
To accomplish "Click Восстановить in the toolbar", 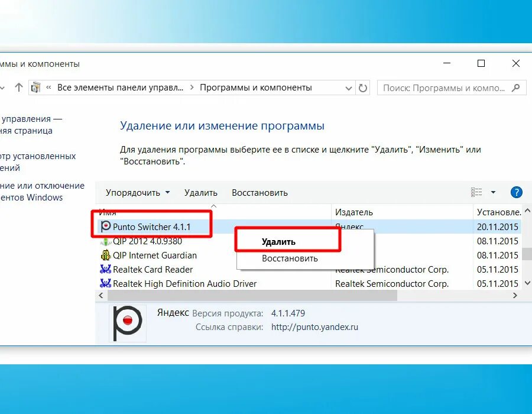I will click(259, 193).
